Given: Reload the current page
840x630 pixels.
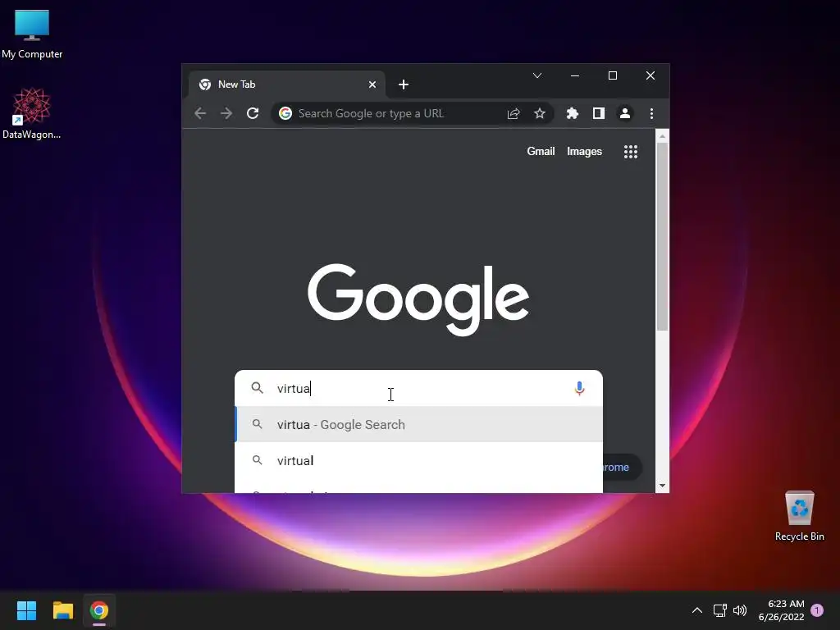Looking at the screenshot, I should click(253, 113).
